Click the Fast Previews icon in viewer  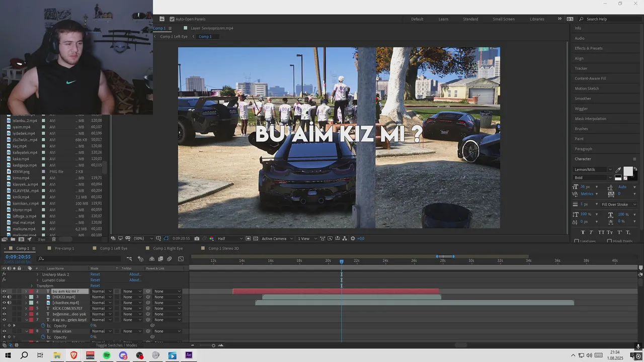[x=331, y=238]
